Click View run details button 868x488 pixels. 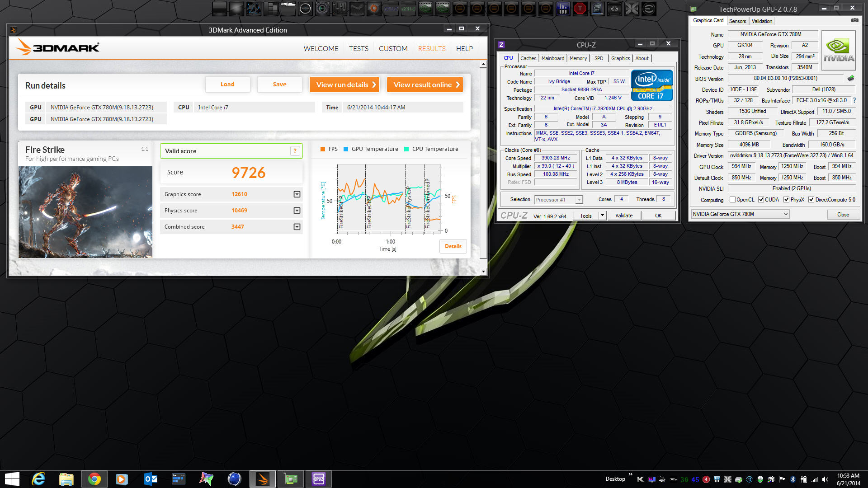(x=344, y=84)
